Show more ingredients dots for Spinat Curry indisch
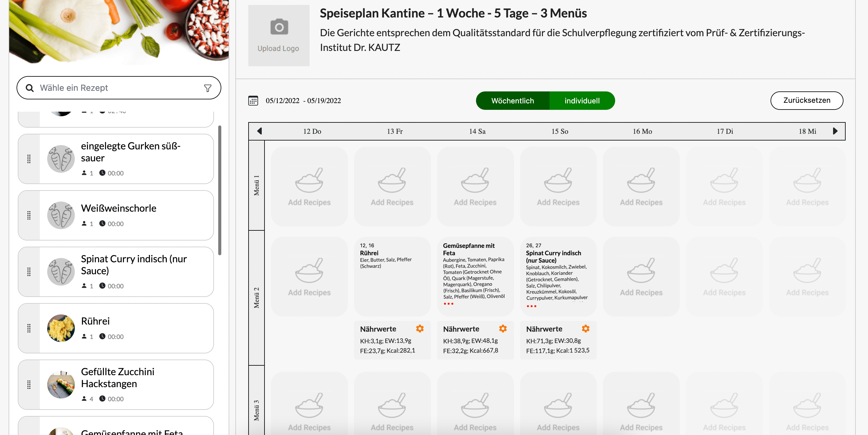Screen dimensions: 868x435 [x=531, y=306]
